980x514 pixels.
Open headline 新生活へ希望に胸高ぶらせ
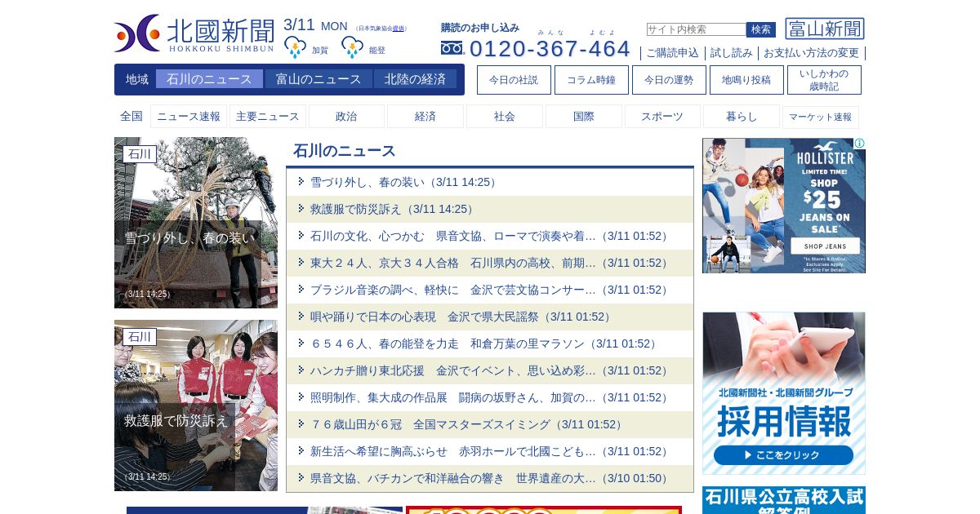[x=491, y=451]
